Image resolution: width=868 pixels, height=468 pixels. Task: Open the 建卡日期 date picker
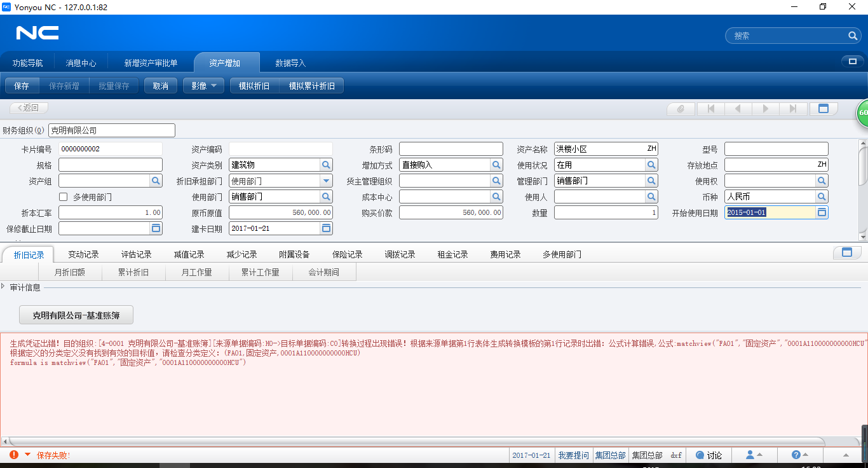[x=326, y=228]
